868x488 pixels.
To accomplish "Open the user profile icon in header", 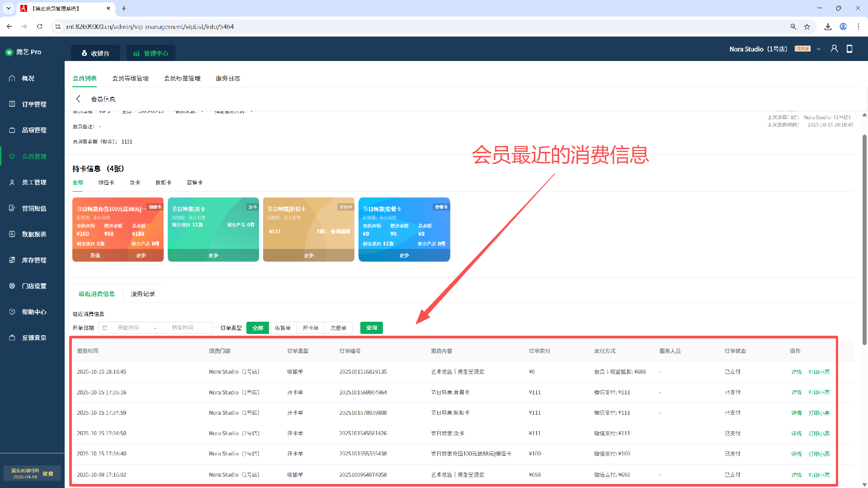I will point(834,49).
